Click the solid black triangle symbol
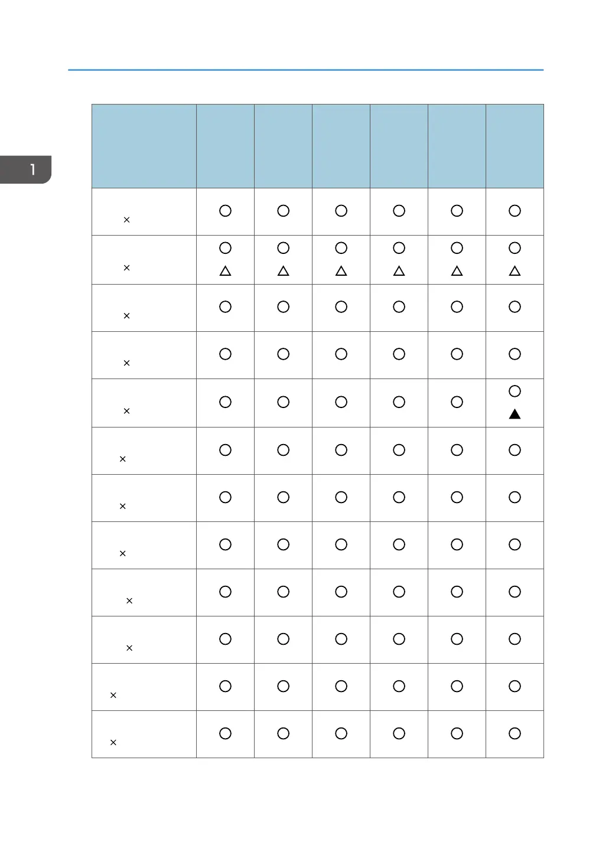This screenshot has width=612, height=868. [515, 414]
